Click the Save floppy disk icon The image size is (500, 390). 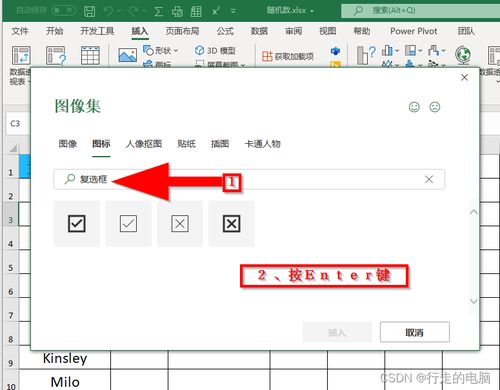pos(89,11)
